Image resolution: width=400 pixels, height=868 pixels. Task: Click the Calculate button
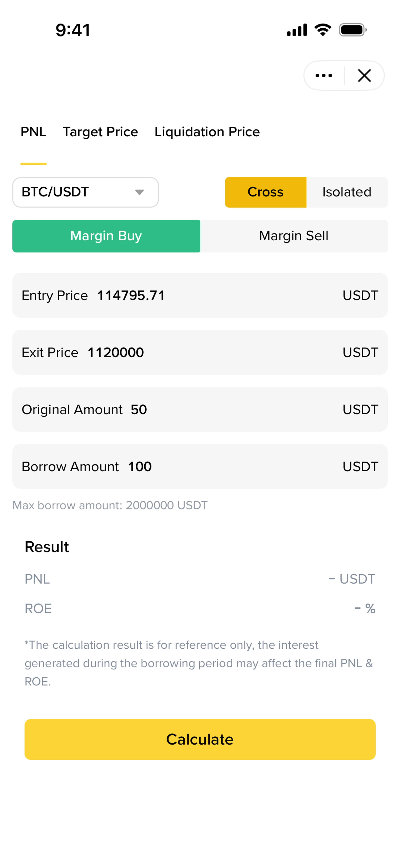200,739
